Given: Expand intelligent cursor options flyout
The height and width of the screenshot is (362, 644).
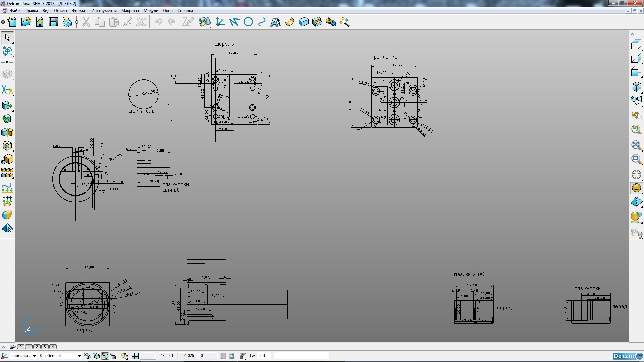Looking at the screenshot, I should point(124,356).
